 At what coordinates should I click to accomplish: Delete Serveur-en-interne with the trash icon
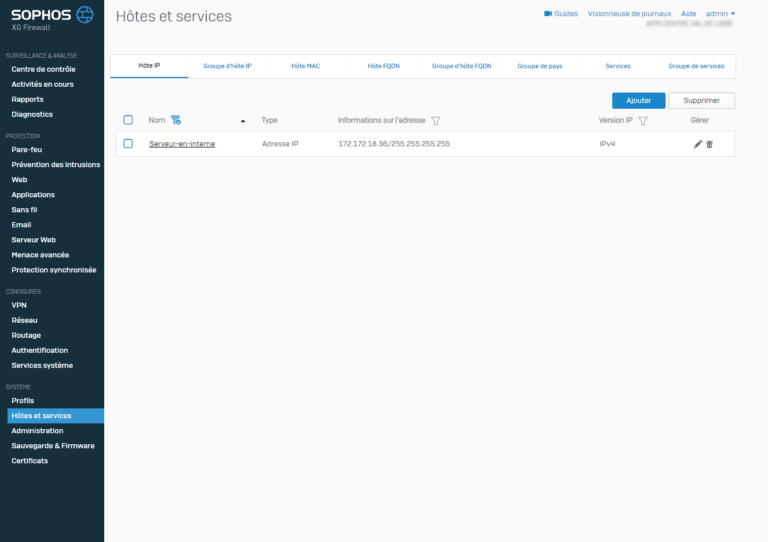coord(709,144)
